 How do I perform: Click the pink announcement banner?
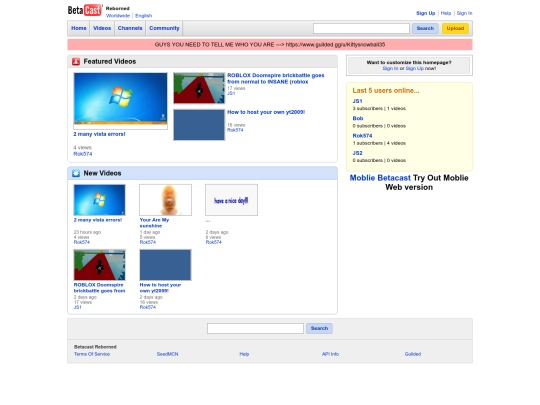(270, 45)
